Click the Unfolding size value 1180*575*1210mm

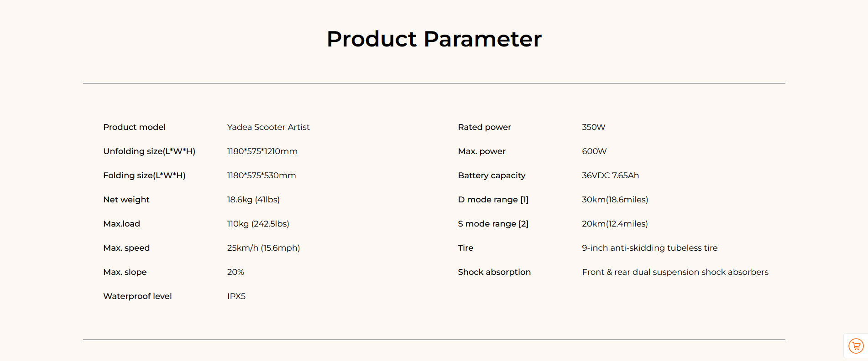click(x=262, y=151)
